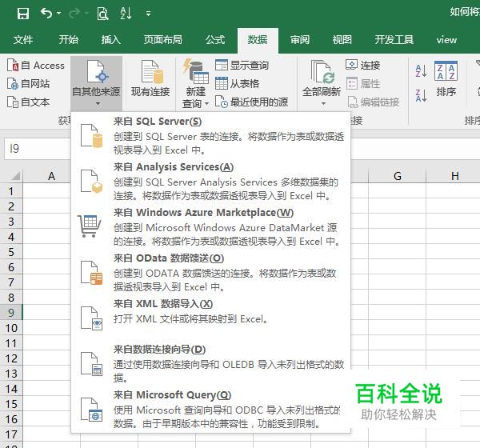Viewport: 480px width, 448px height.
Task: Open the Undo history dropdown arrow
Action: point(58,14)
